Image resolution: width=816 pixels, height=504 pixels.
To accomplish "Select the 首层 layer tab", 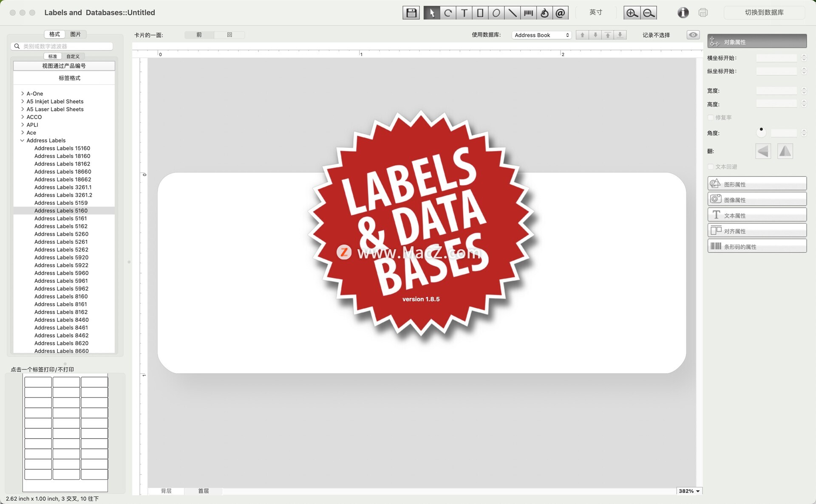I will click(204, 491).
